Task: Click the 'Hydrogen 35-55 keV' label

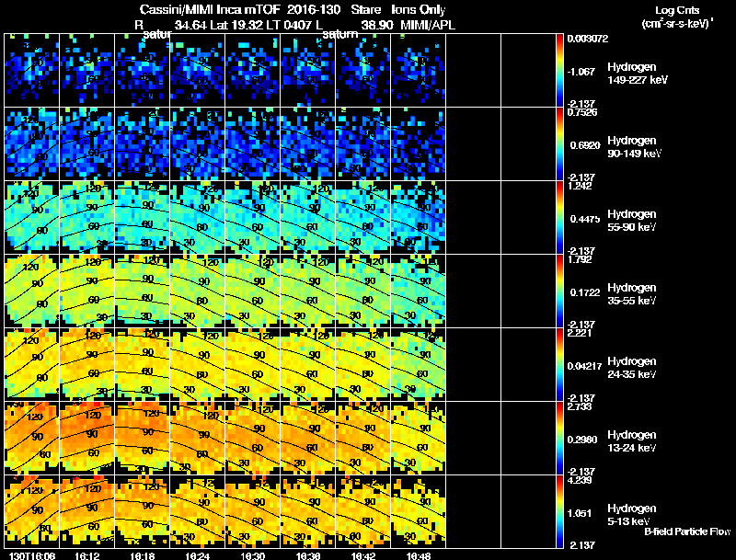Action: click(632, 294)
